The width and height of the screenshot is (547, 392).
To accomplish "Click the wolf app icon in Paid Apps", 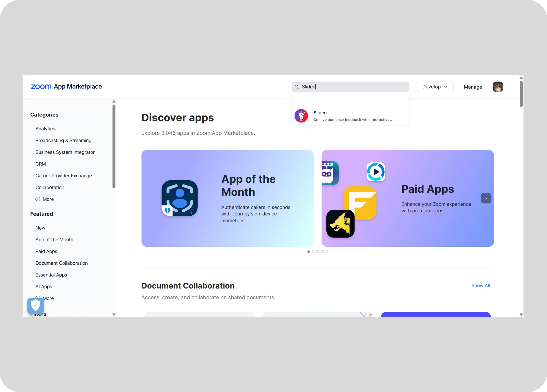I will click(340, 224).
